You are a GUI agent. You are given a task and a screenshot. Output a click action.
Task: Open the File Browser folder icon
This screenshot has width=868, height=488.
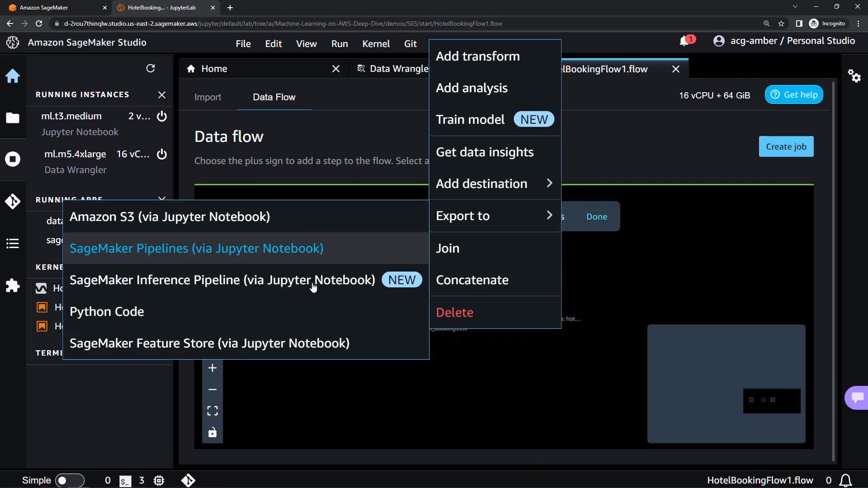click(13, 118)
